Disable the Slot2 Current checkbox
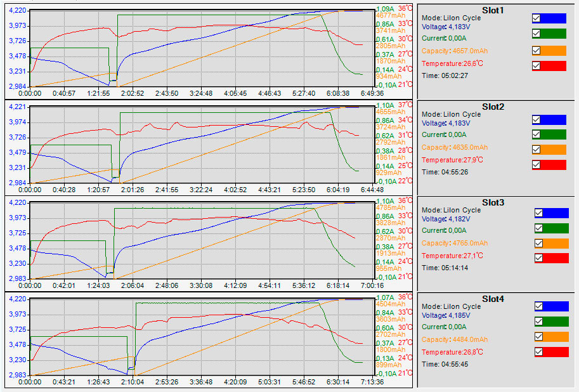Image resolution: width=579 pixels, height=392 pixels. (536, 134)
